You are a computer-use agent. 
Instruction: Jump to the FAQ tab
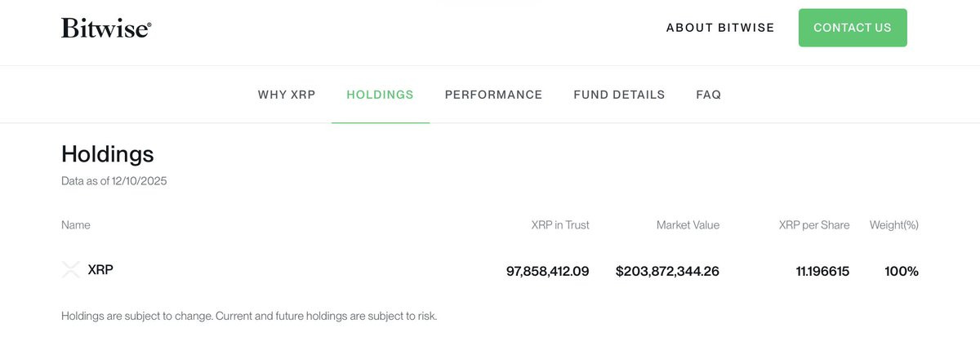click(x=708, y=95)
